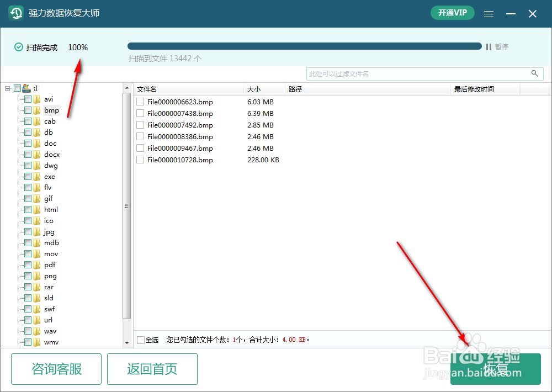This screenshot has height=392, width=552.
Task: Collapse the root drive tree node
Action: point(7,88)
